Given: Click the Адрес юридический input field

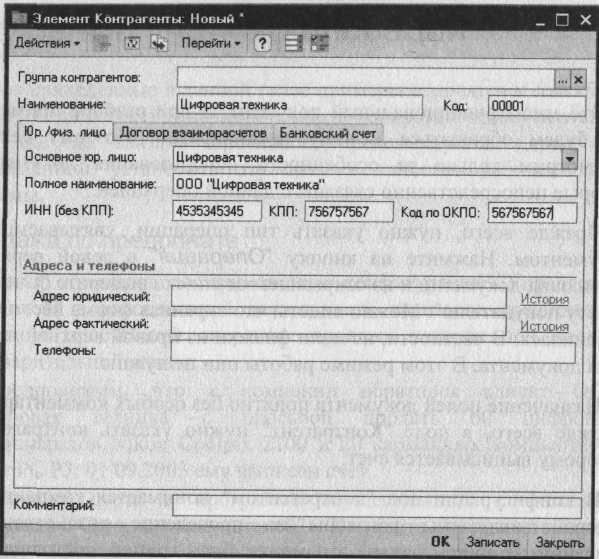Looking at the screenshot, I should pos(338,297).
